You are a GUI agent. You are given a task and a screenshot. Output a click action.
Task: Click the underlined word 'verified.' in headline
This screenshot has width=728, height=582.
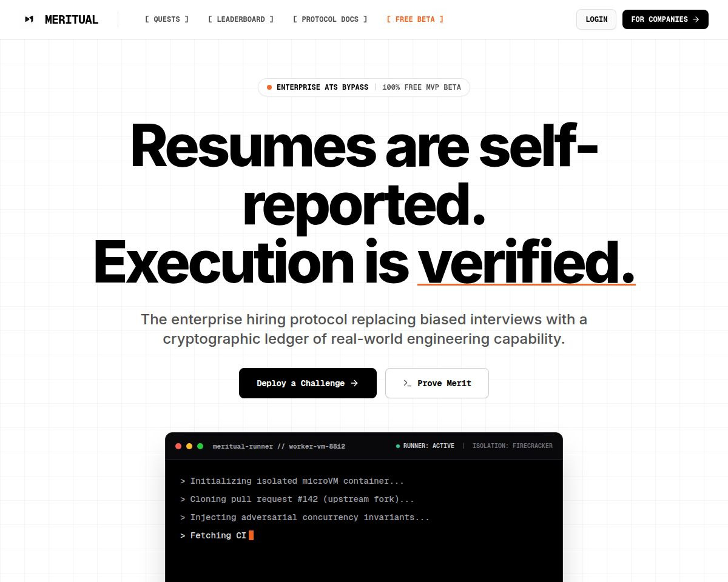coord(527,263)
